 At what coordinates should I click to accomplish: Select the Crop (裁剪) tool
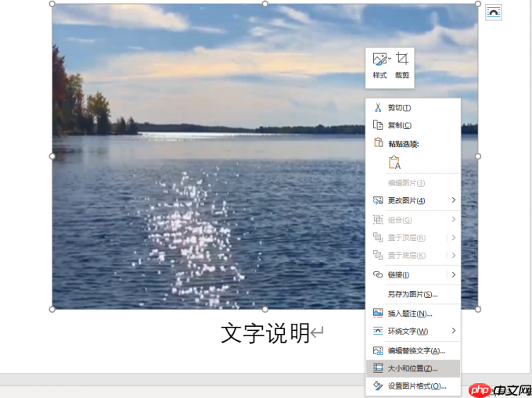(x=402, y=66)
